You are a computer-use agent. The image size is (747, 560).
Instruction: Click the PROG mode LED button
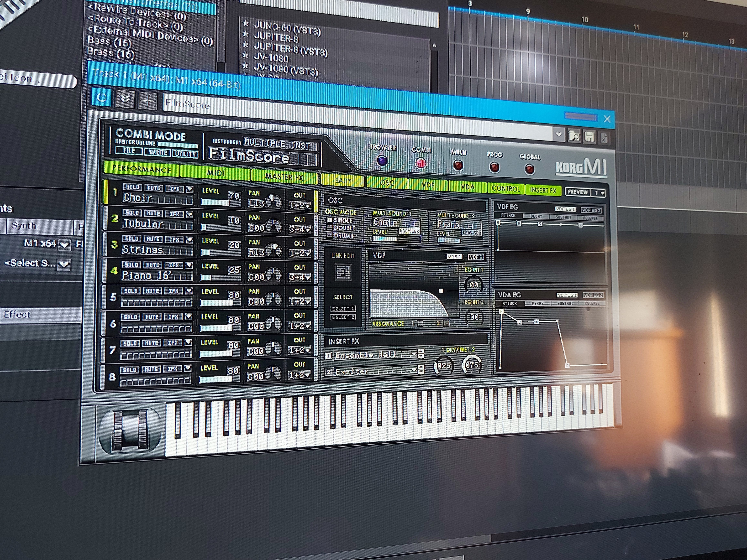click(494, 167)
